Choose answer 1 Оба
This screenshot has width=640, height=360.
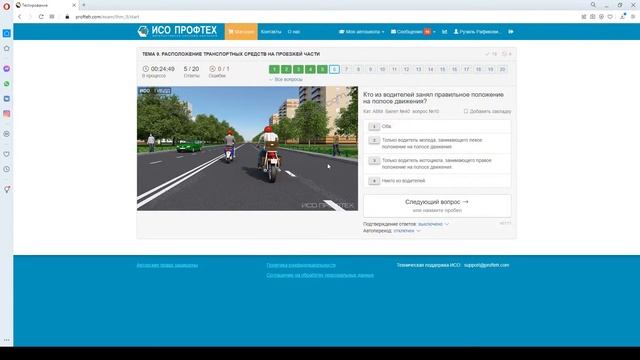[437, 127]
